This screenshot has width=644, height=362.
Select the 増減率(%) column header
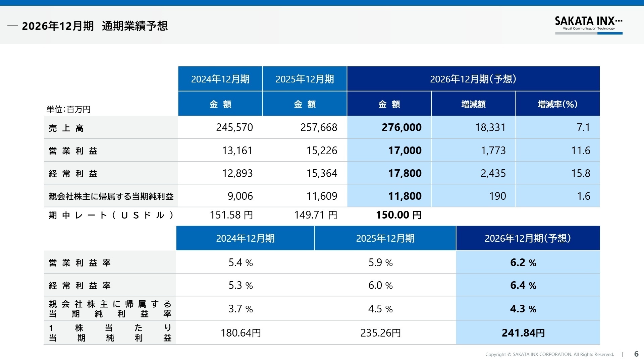[557, 104]
